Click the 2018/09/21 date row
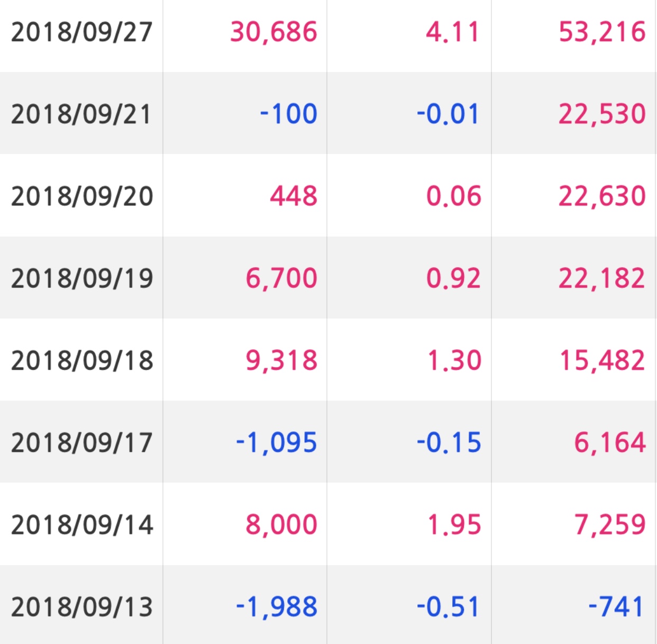 pyautogui.click(x=81, y=114)
